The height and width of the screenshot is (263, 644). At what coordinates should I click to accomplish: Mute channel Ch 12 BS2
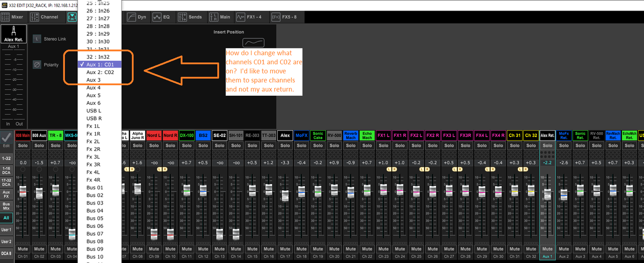(203, 249)
